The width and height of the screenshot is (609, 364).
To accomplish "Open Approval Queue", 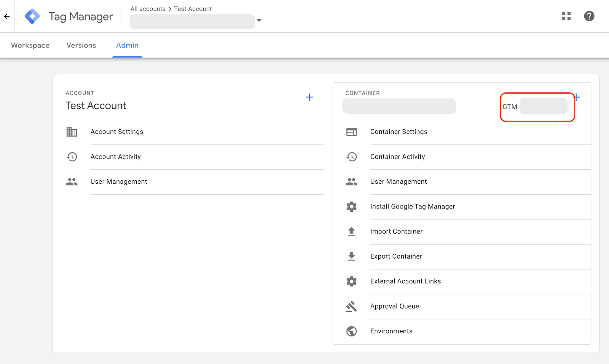I will tap(394, 306).
